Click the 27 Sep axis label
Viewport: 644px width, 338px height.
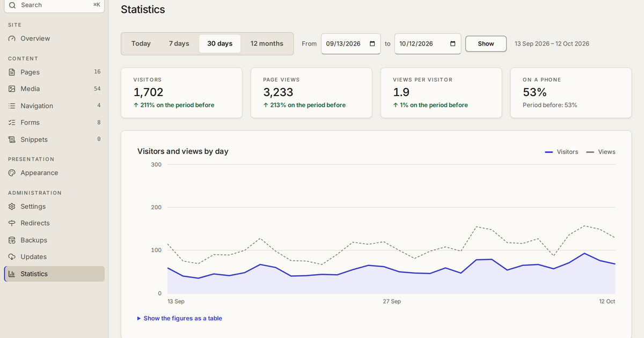point(392,302)
